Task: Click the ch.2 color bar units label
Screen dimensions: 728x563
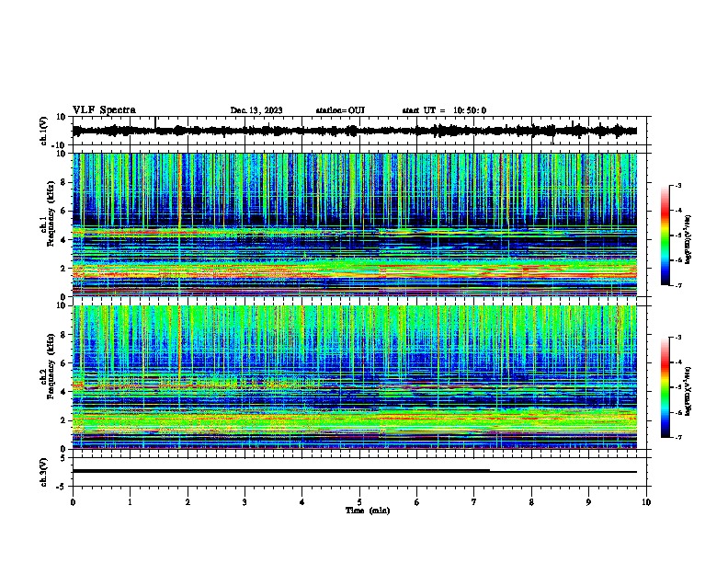Action: point(688,391)
